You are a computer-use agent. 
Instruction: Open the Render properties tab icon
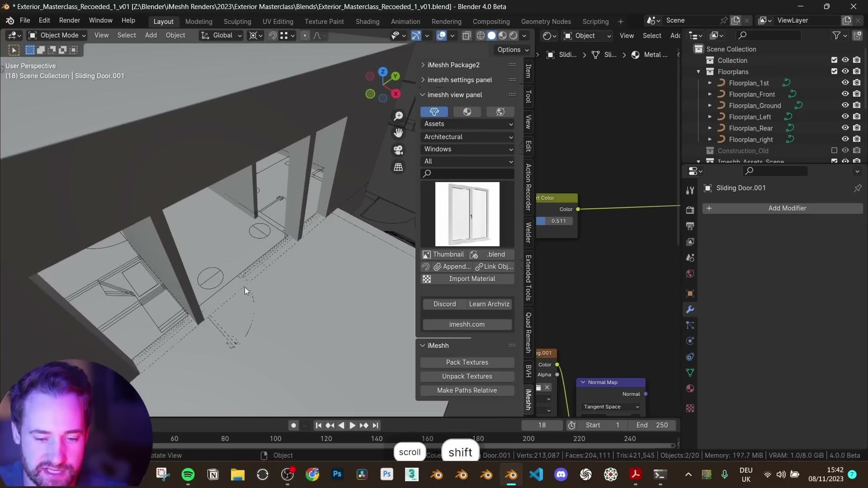[x=690, y=210]
